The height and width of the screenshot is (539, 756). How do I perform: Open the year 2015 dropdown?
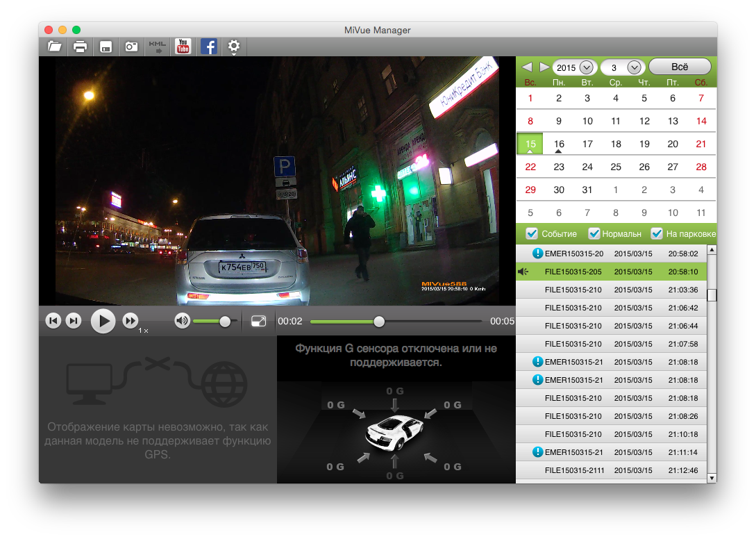pos(575,67)
